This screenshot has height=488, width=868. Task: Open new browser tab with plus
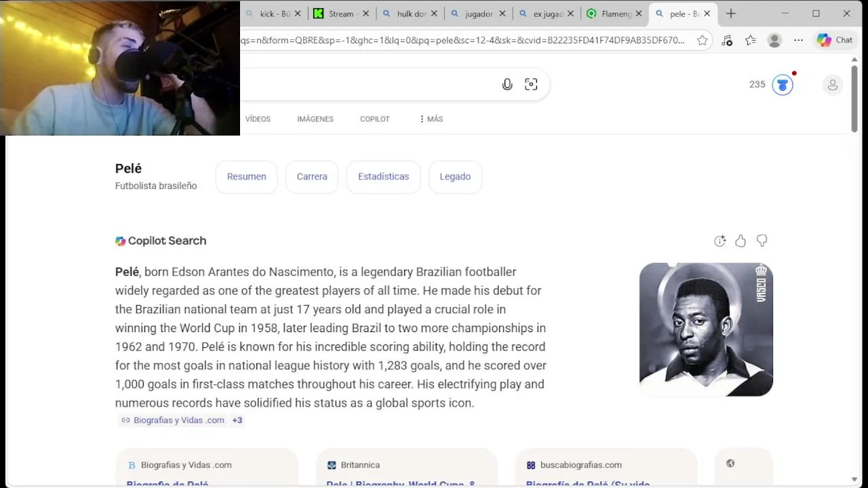(731, 14)
